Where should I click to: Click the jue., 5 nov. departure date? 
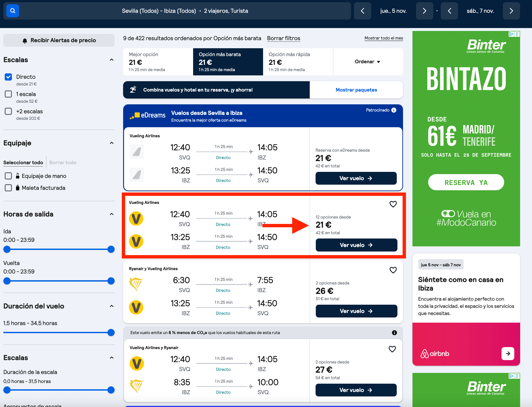coord(393,11)
